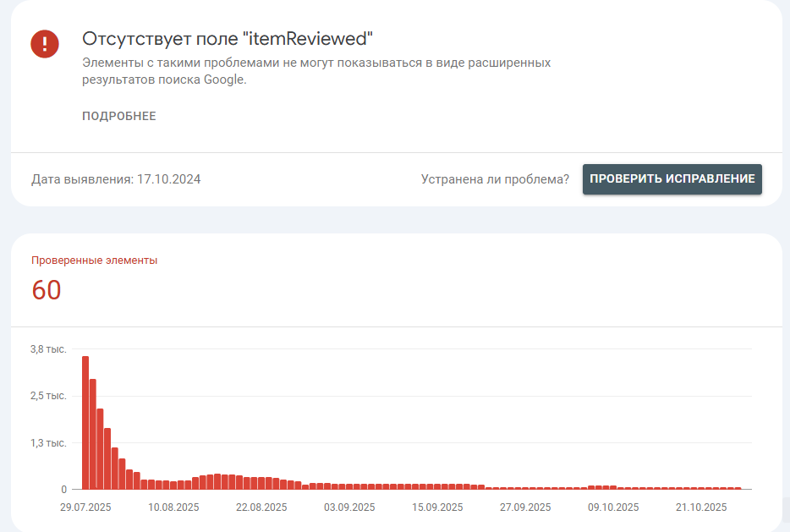Click the 09.10.2025 date label

tap(613, 507)
